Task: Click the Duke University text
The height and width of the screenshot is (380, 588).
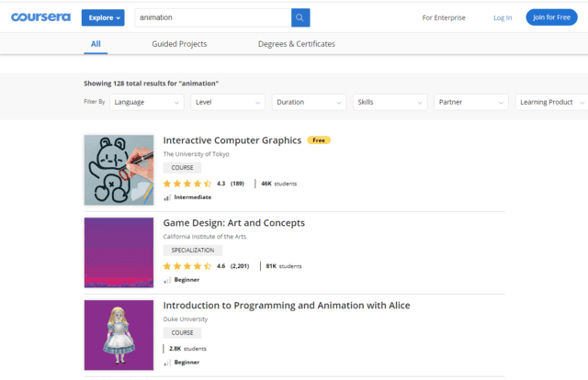Action: 186,319
